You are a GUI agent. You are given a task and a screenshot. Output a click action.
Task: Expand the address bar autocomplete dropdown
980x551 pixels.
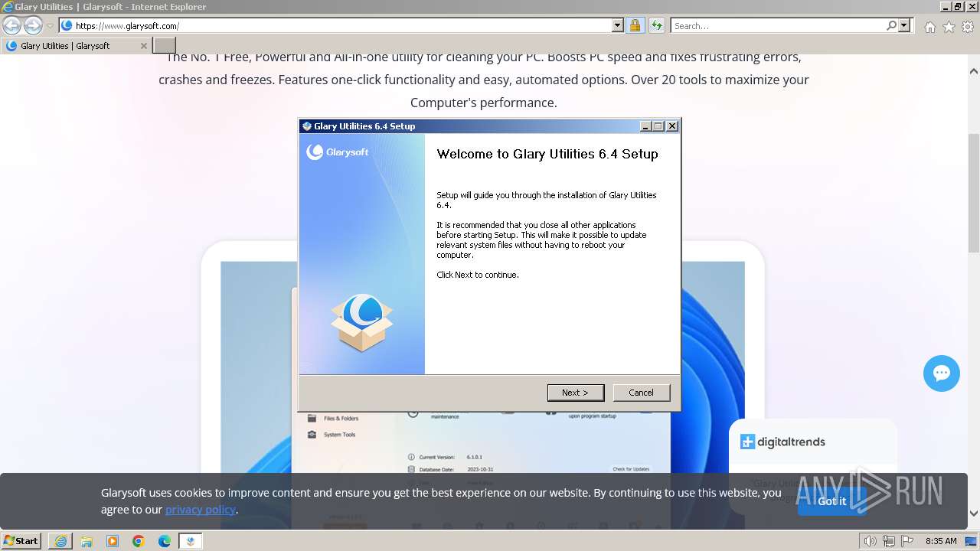618,25
